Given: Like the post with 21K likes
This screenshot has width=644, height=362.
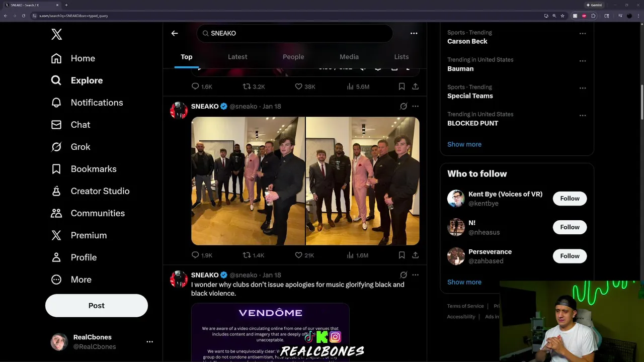Looking at the screenshot, I should tap(304, 255).
